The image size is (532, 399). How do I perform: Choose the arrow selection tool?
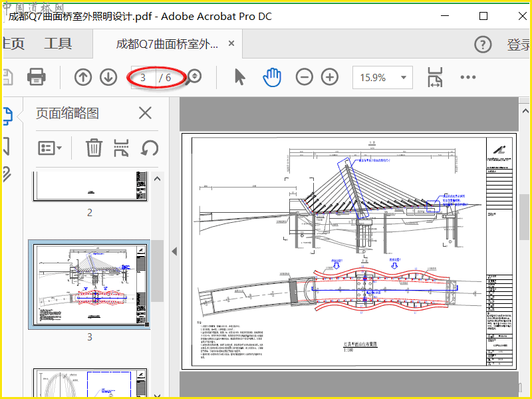240,77
